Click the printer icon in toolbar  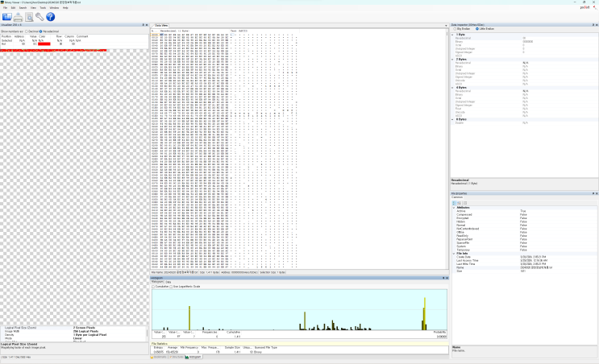18,17
